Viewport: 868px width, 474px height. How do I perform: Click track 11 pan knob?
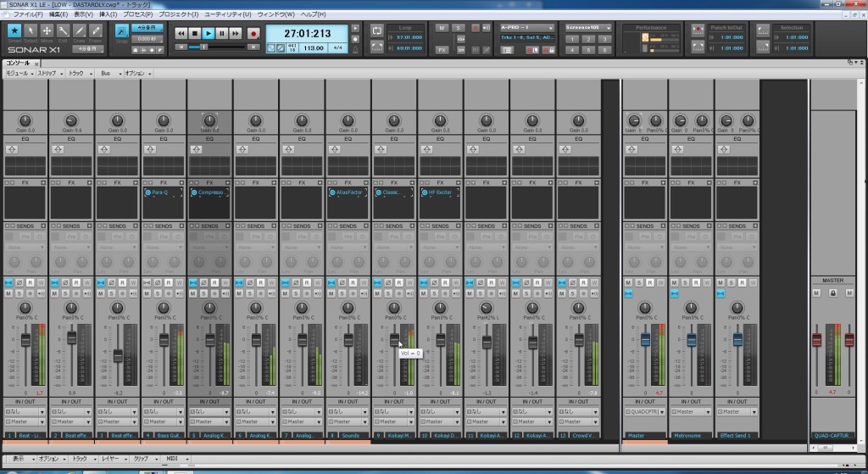(486, 308)
